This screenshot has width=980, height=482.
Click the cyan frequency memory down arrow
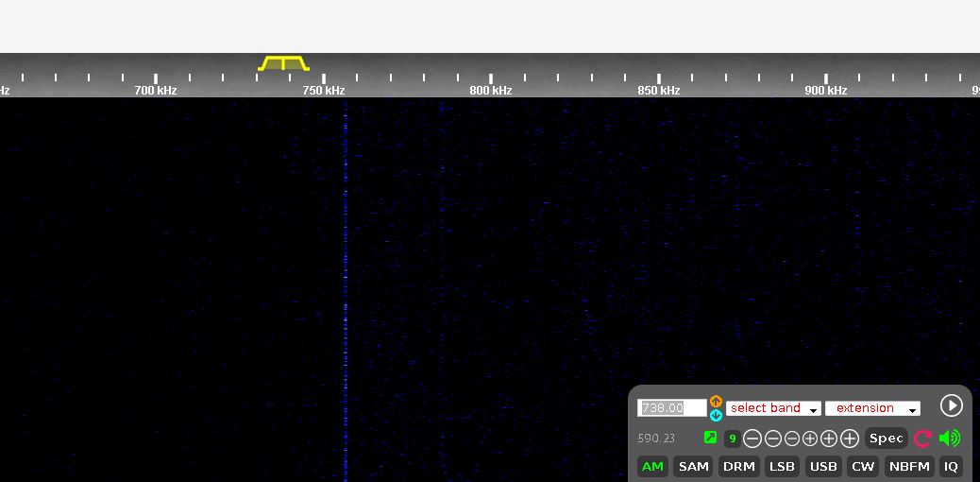[716, 415]
